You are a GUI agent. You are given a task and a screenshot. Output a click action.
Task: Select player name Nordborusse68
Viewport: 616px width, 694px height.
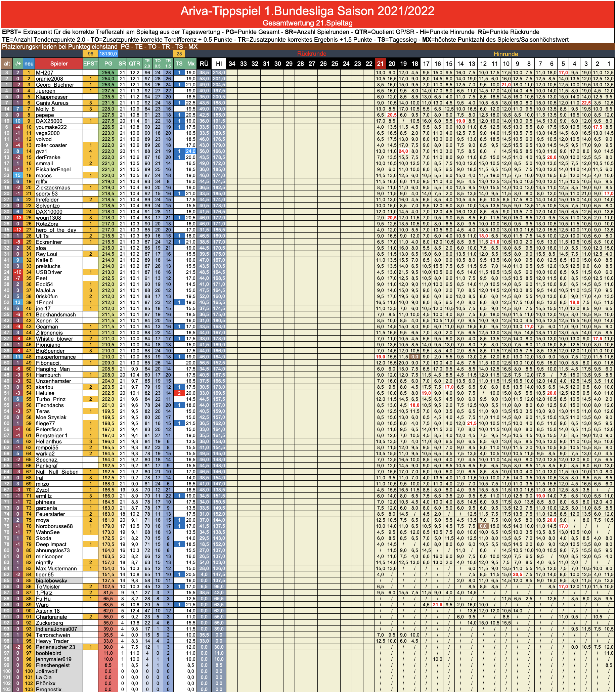[54, 526]
